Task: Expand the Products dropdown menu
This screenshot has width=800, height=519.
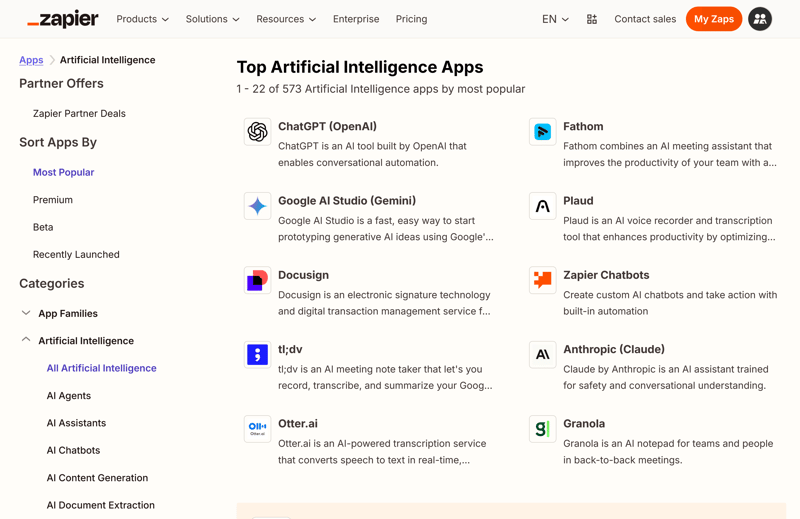Action: click(142, 19)
